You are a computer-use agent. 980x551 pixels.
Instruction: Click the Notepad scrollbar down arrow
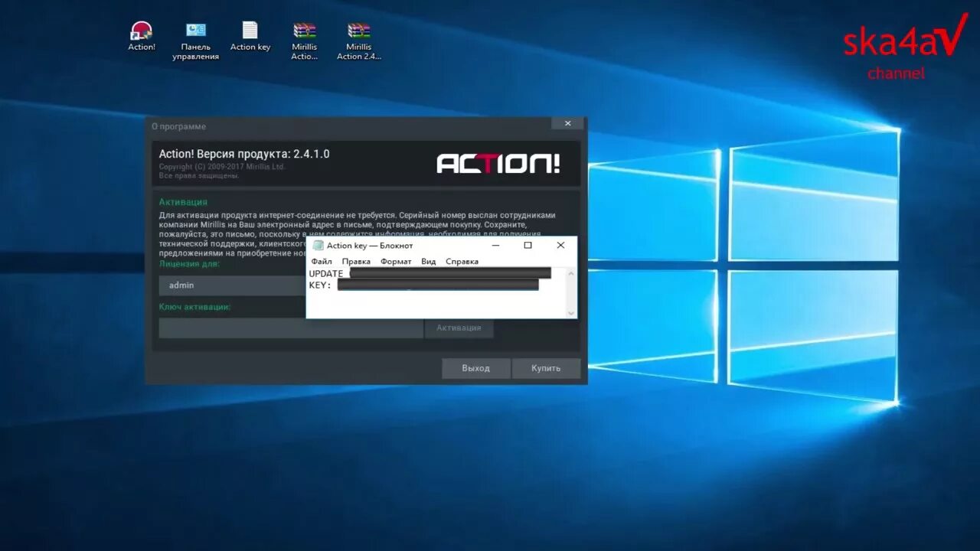(x=570, y=312)
